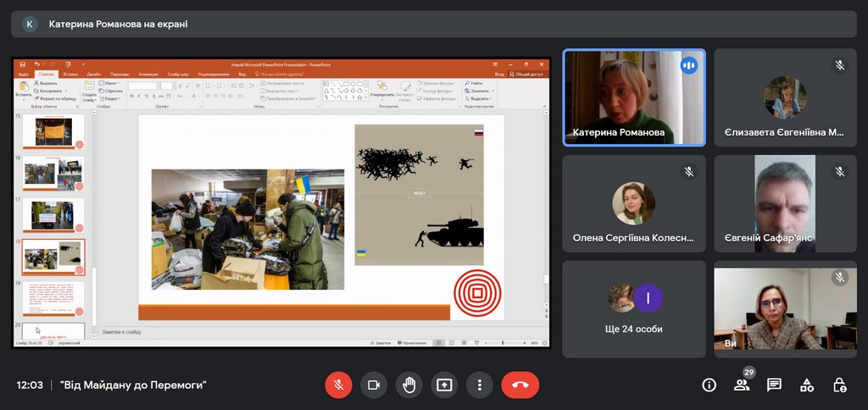
Task: Click the present screen button
Action: coord(444,385)
